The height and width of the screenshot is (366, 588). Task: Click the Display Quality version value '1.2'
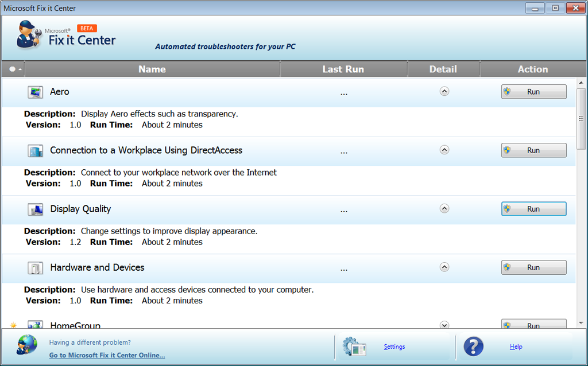tap(75, 242)
